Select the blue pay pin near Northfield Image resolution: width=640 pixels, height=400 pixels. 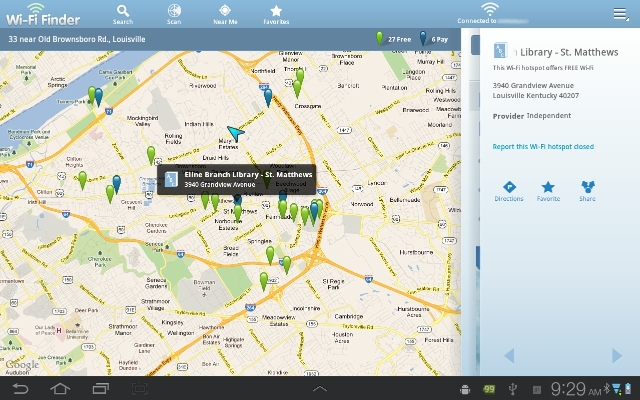(268, 98)
